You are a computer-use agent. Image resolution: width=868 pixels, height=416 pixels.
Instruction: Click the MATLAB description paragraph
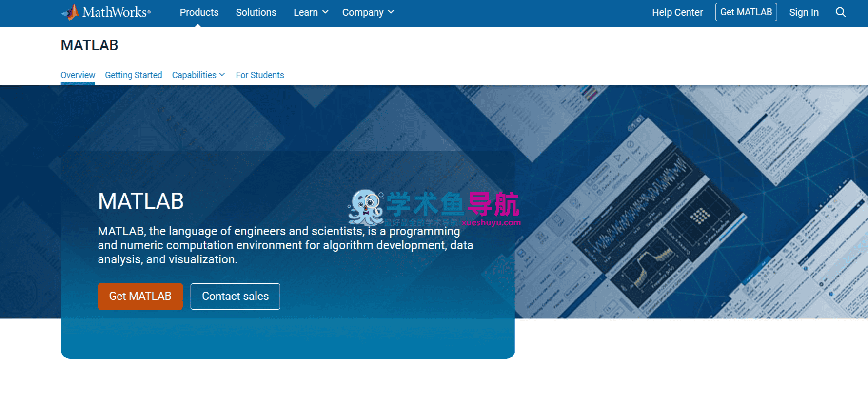[x=285, y=245]
